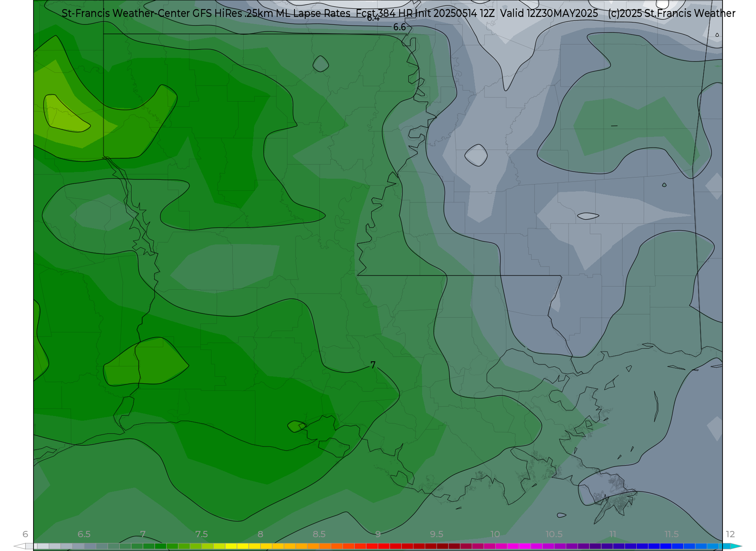Select the 6.4 contour label near the top
This screenshot has width=756, height=551.
pyautogui.click(x=373, y=18)
